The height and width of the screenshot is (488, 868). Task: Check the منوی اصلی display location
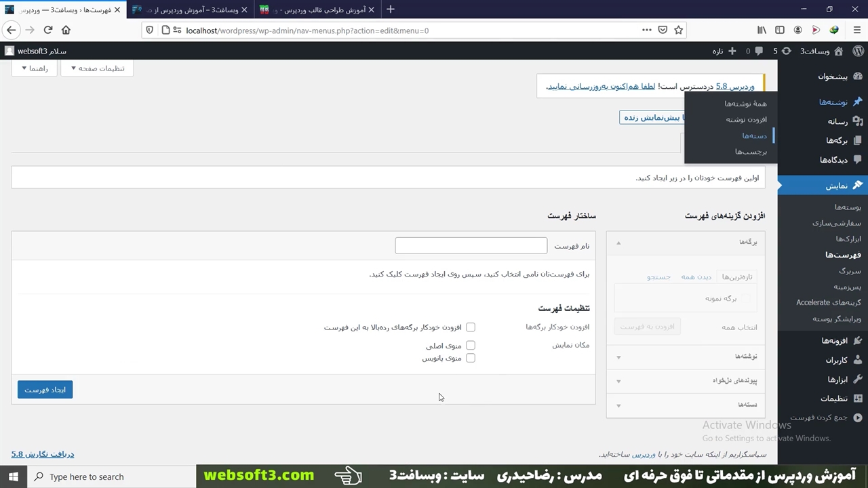470,346
